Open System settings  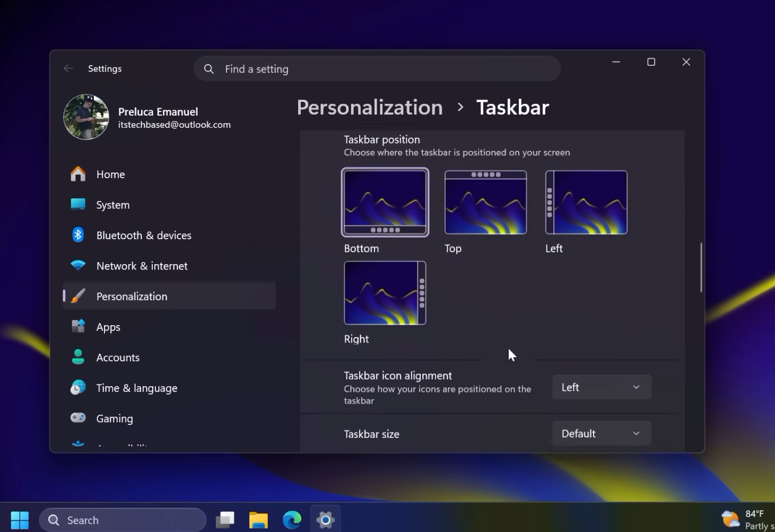tap(169, 205)
